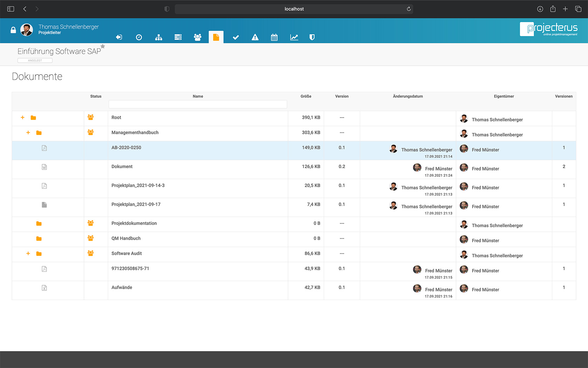The image size is (588, 368).
Task: Open the calendar icon in the navbar
Action: coord(274,37)
